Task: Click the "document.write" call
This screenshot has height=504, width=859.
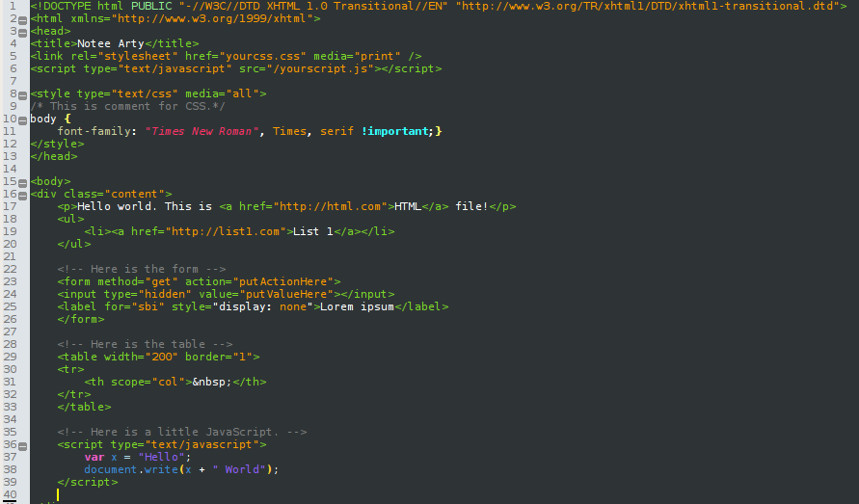Action: click(x=131, y=469)
